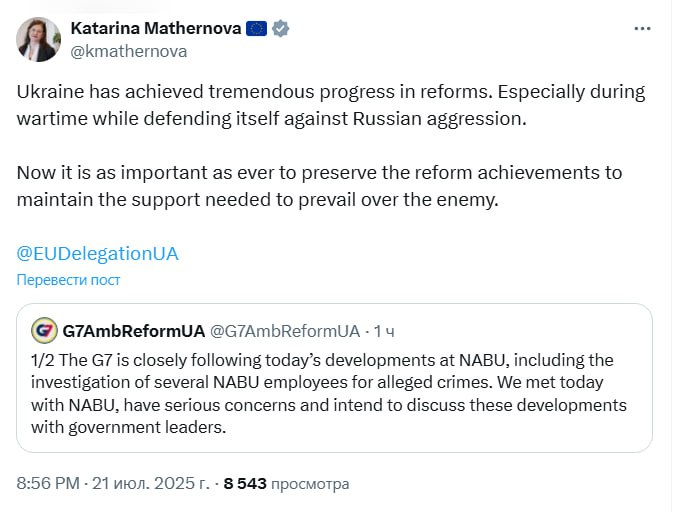
Task: Click the "просмотра" views label
Action: (x=311, y=484)
